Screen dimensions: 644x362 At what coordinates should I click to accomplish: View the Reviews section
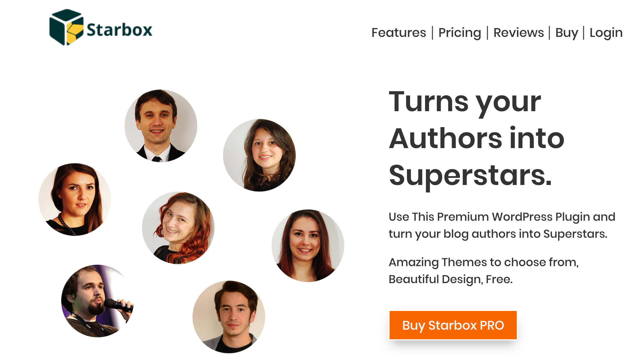(x=518, y=32)
